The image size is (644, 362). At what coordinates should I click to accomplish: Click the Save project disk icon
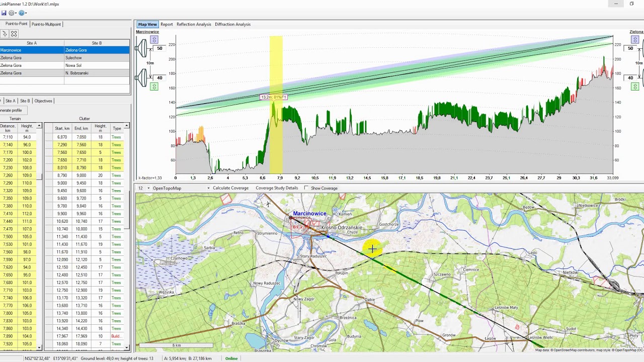[4, 13]
